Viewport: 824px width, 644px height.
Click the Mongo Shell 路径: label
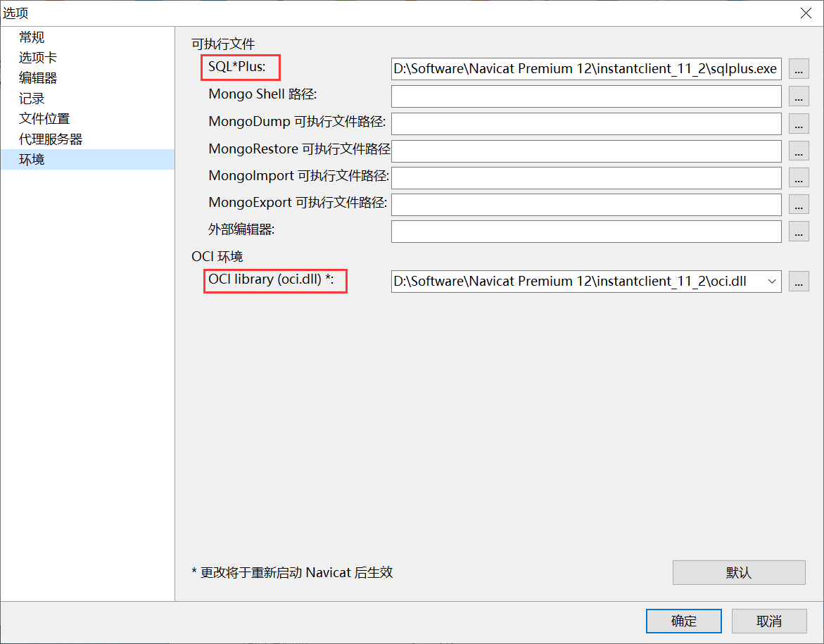262,94
